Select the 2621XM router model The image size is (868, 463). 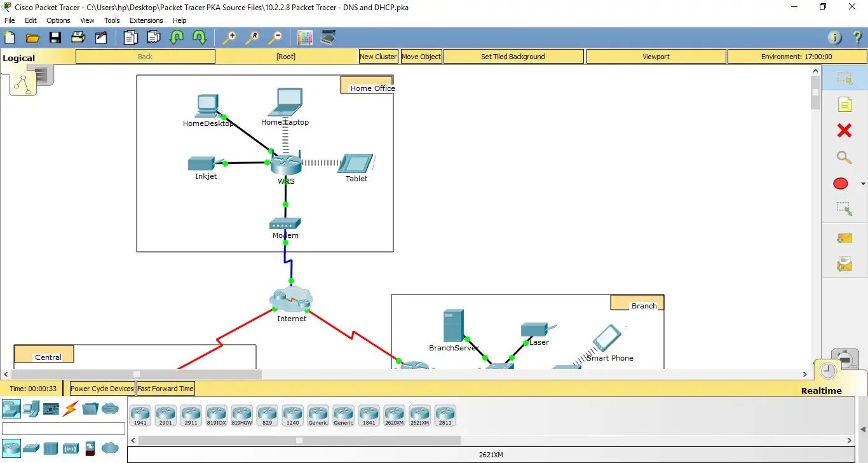tap(419, 415)
